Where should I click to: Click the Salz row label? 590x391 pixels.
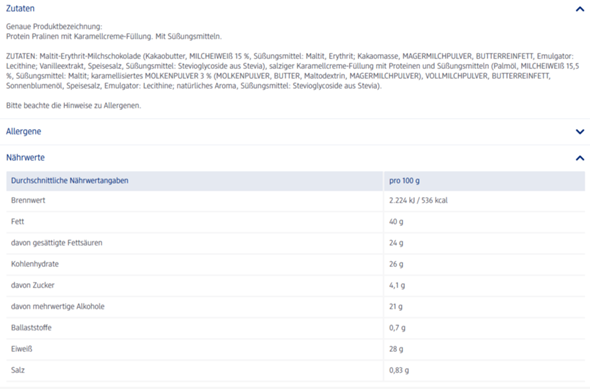coord(18,370)
